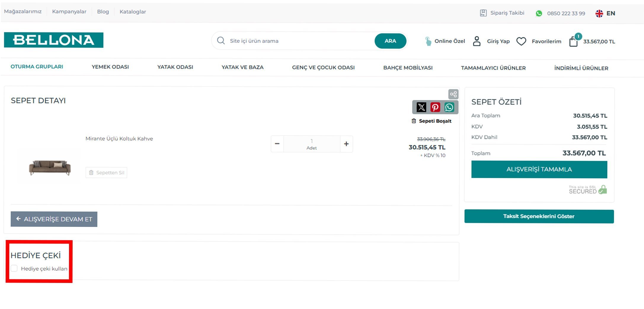Switch language to EN
Screen dimensions: 644x309
(611, 13)
